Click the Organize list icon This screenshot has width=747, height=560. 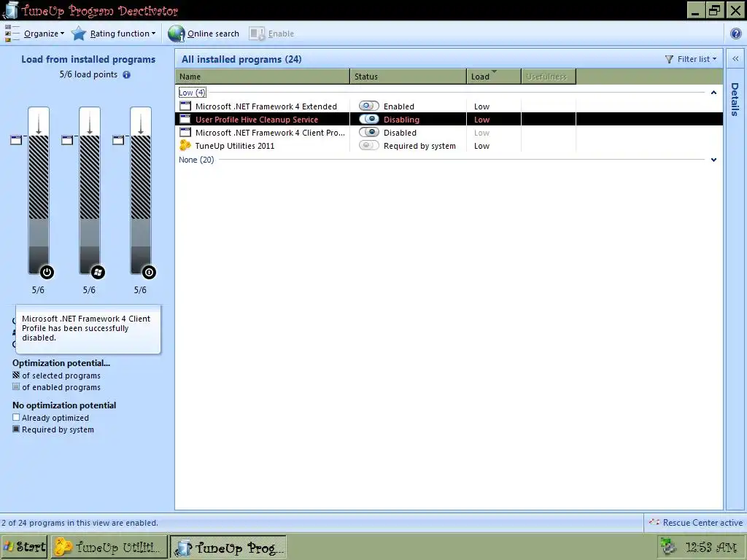pyautogui.click(x=12, y=34)
